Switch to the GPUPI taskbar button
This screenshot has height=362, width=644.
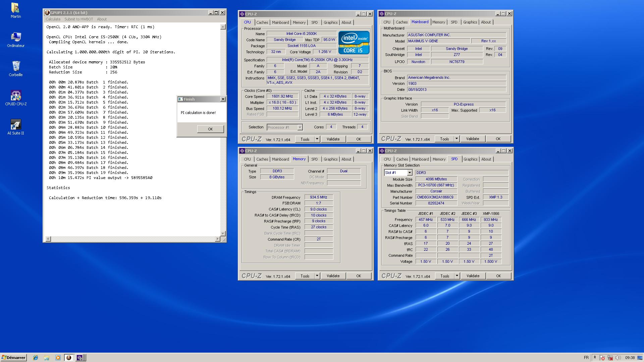(69, 358)
